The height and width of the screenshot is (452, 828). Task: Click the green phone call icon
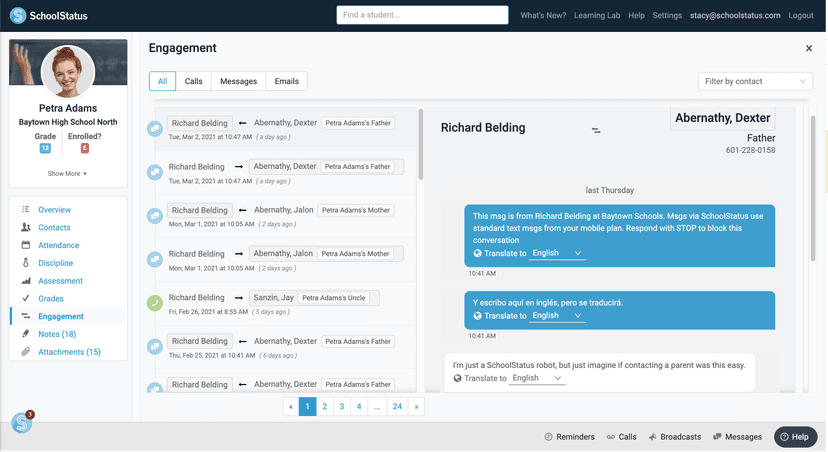[155, 303]
